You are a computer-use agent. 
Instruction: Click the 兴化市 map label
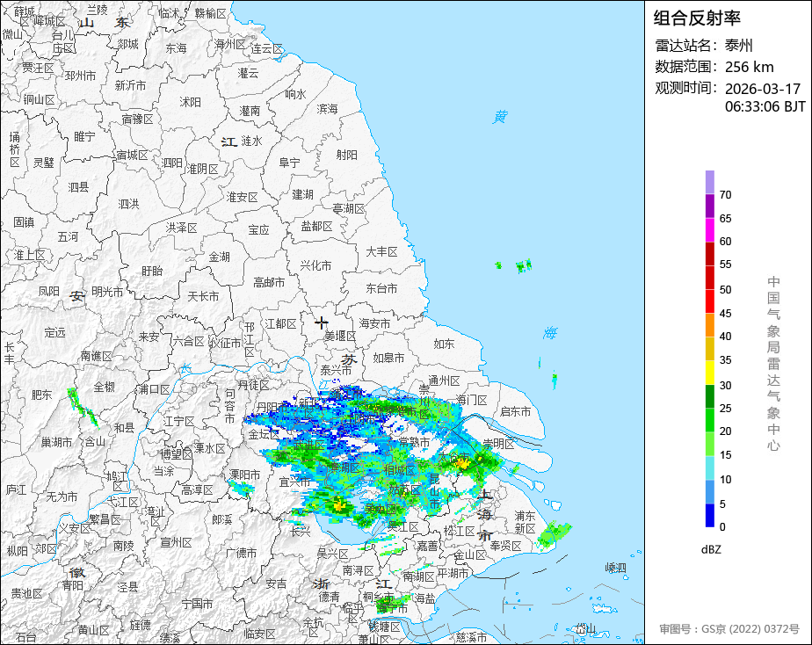tap(315, 265)
